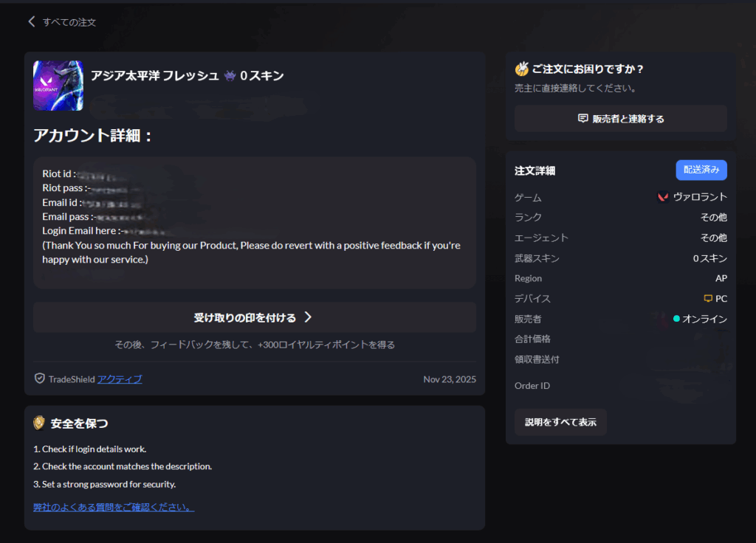Open the TradeShield アクティブ link
The width and height of the screenshot is (756, 543).
(120, 379)
